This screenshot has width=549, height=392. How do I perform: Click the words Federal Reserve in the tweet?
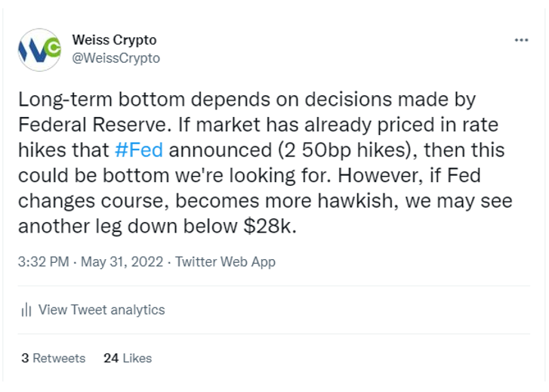(x=92, y=125)
